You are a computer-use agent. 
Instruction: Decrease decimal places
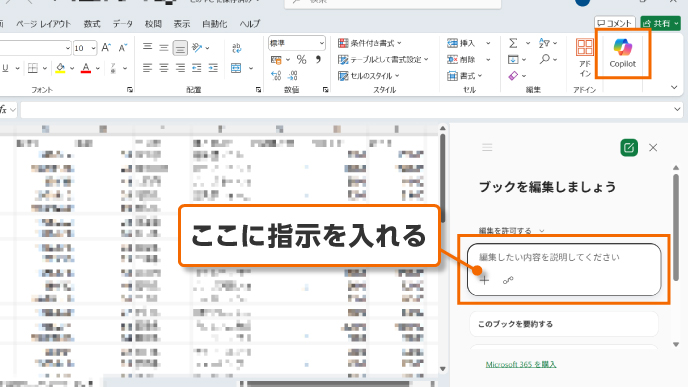293,76
